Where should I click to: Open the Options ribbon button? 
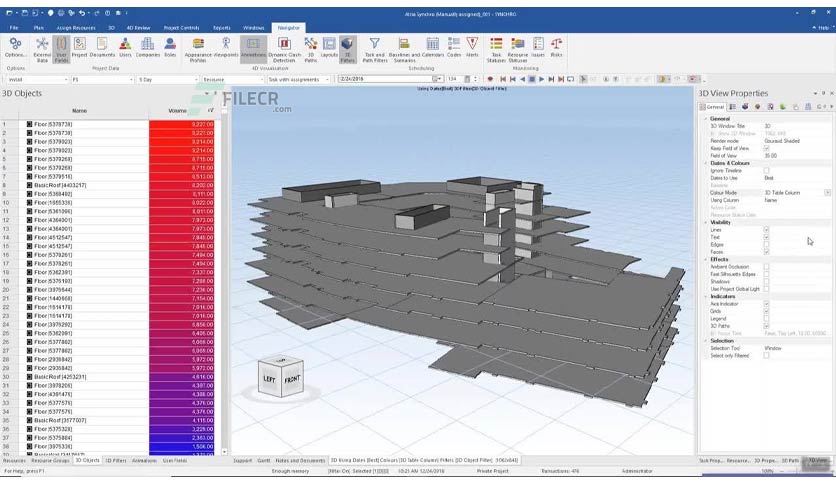click(15, 48)
